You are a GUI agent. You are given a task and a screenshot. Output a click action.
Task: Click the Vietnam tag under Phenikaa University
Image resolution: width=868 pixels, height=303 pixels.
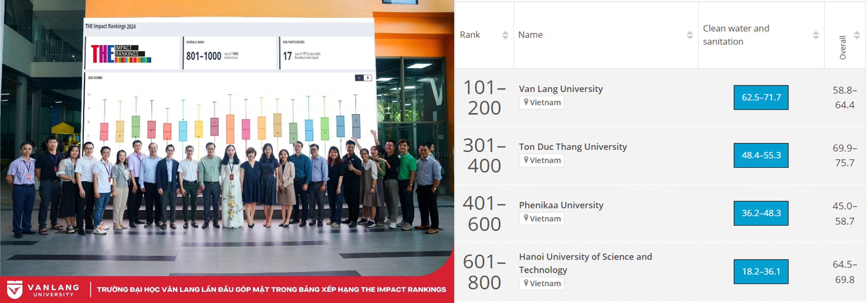coord(542,219)
